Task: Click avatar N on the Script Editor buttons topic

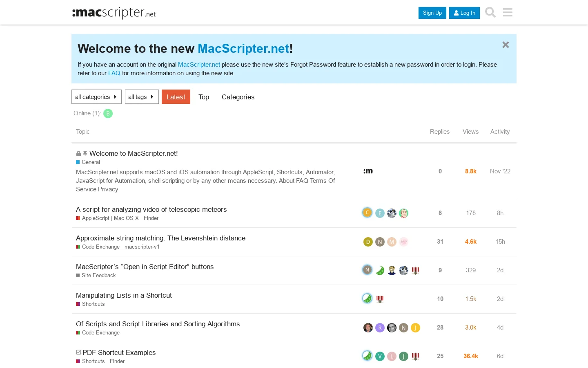Action: click(367, 270)
